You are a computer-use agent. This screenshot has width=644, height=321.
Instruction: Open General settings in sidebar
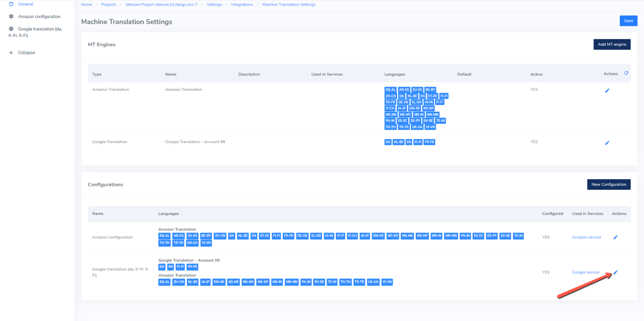[x=26, y=4]
